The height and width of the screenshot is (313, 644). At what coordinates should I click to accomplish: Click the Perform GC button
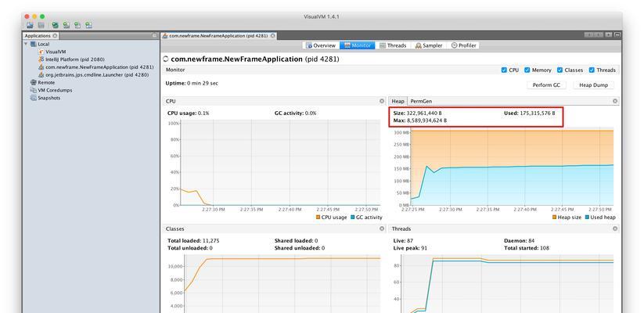coord(546,85)
